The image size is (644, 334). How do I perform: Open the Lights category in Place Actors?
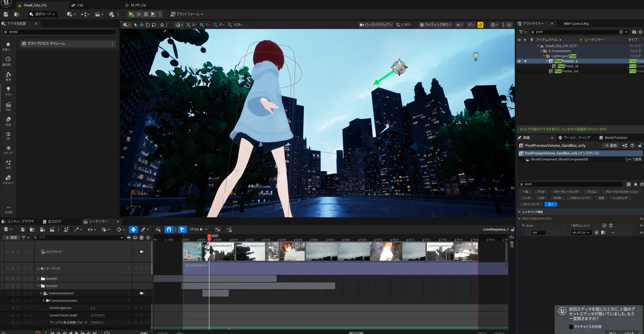tap(8, 91)
